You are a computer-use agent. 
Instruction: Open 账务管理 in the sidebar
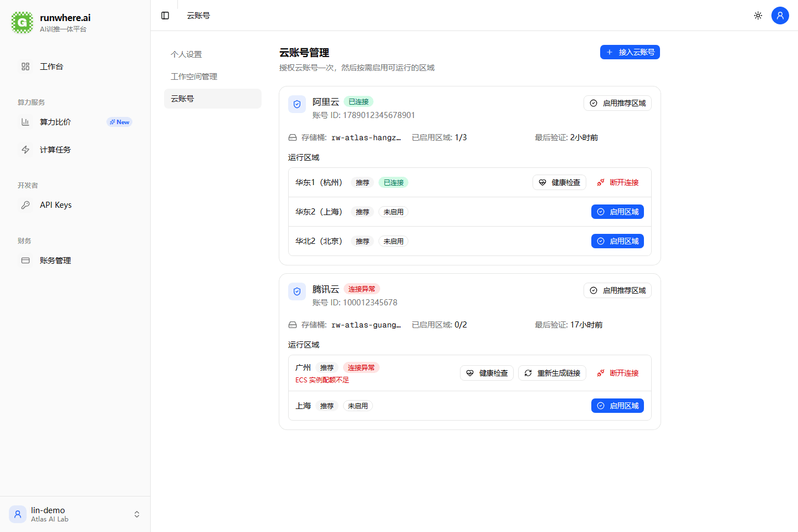pyautogui.click(x=75, y=260)
